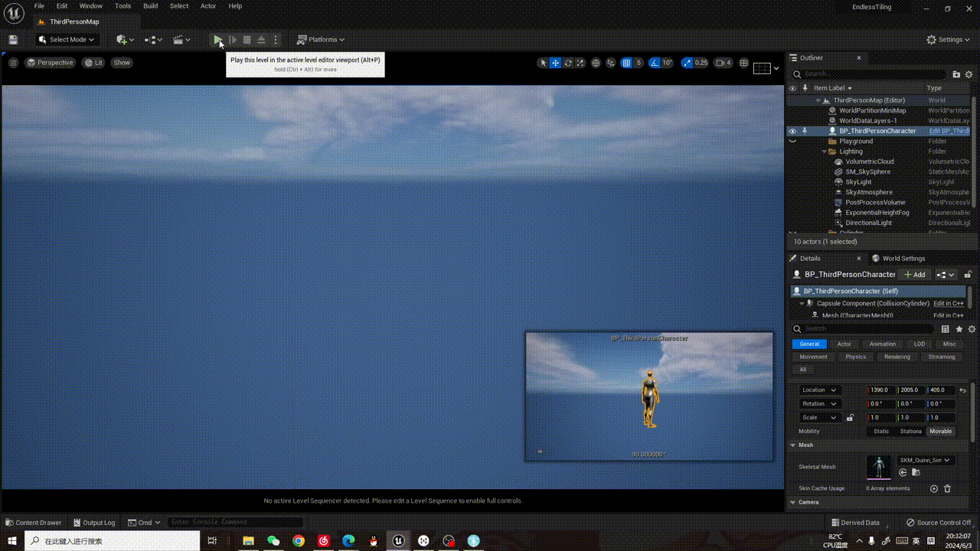The height and width of the screenshot is (551, 980).
Task: Click the Location X value field 1390.0
Action: [x=881, y=390]
